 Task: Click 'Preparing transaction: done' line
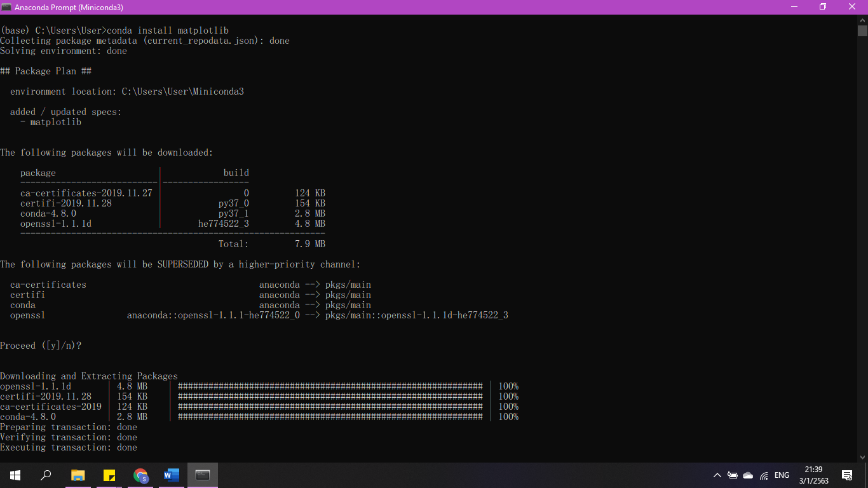[x=69, y=427]
